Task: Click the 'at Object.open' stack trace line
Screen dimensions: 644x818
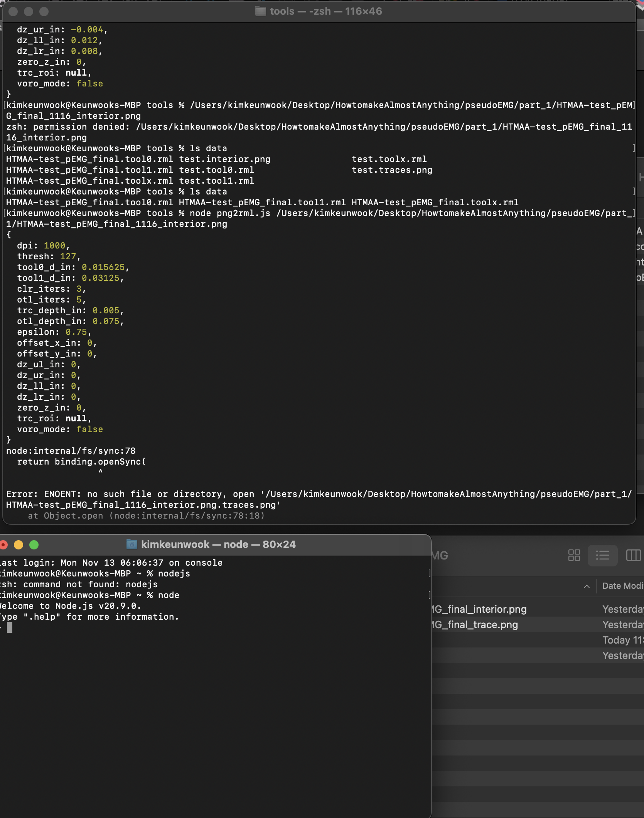Action: click(x=146, y=516)
